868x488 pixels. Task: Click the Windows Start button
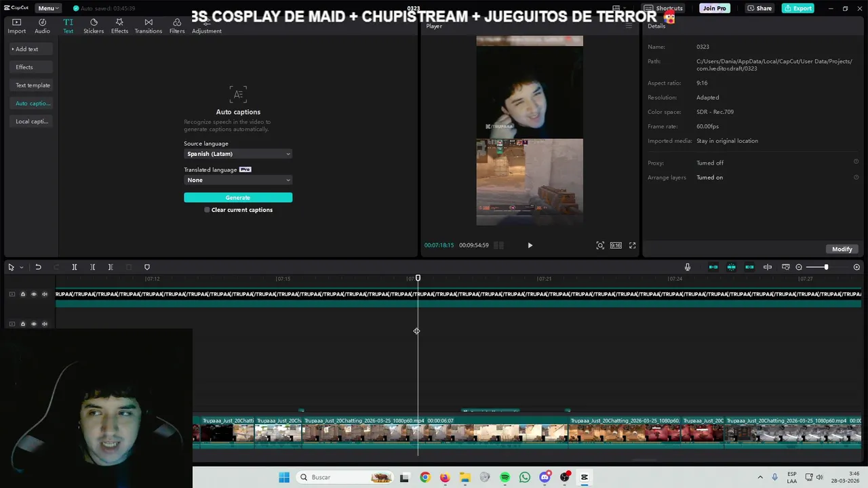tap(284, 477)
